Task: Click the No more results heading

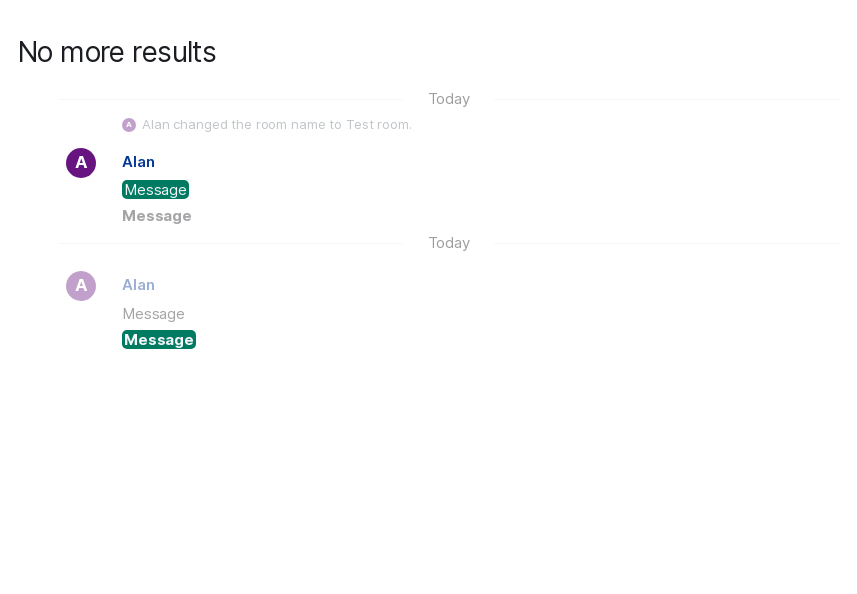Action: point(117,52)
